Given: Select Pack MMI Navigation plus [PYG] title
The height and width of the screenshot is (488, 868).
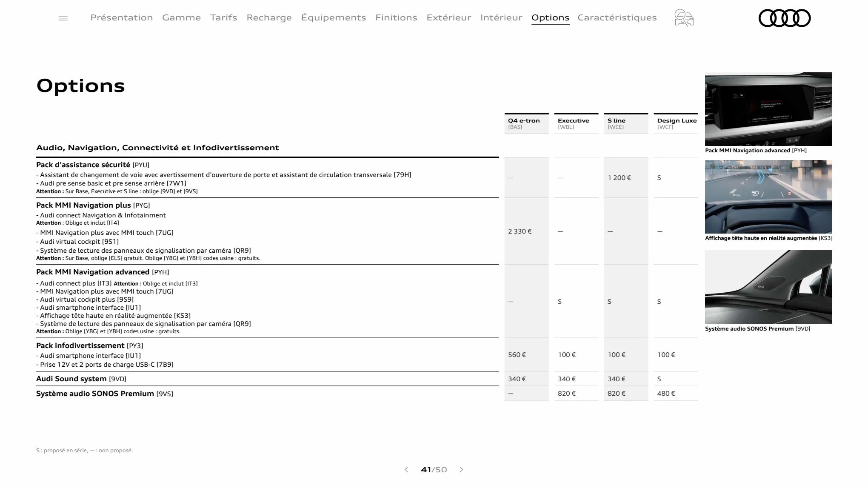Looking at the screenshot, I should click(93, 205).
